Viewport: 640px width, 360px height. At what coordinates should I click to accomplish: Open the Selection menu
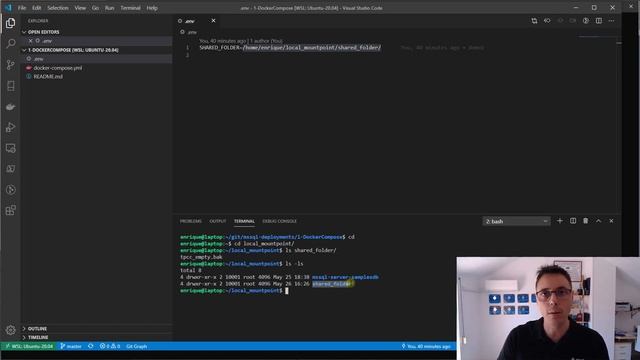point(58,8)
